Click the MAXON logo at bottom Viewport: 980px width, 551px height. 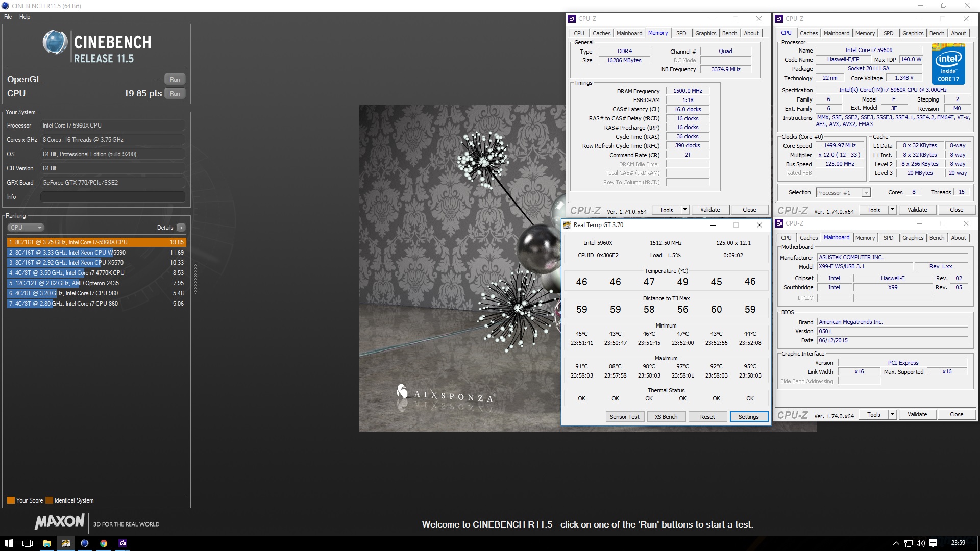[x=60, y=521]
